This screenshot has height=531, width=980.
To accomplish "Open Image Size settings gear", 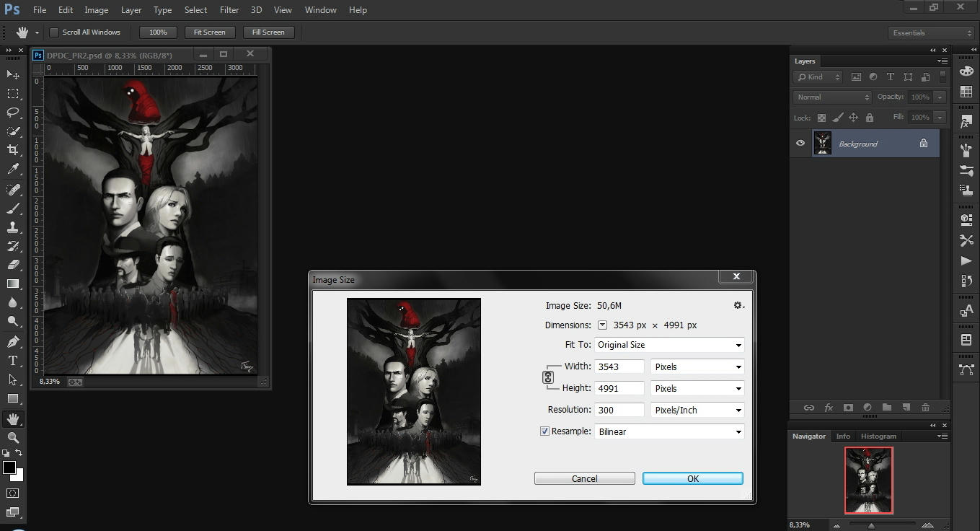I will point(738,306).
